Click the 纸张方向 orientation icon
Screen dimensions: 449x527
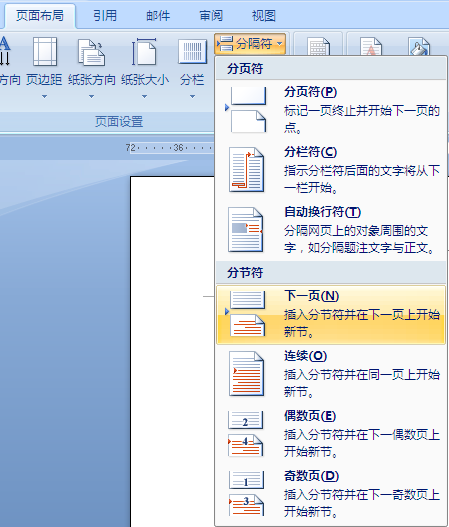[x=91, y=51]
